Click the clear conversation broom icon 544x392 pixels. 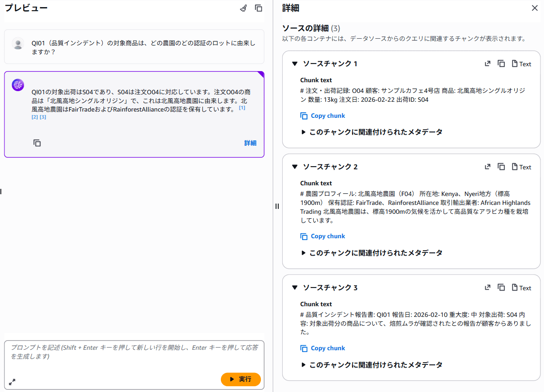(x=243, y=8)
